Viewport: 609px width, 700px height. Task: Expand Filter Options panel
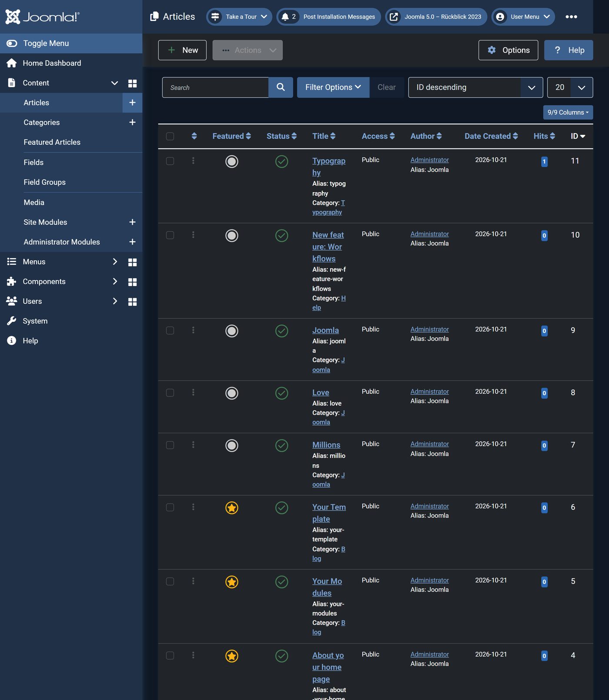(333, 87)
